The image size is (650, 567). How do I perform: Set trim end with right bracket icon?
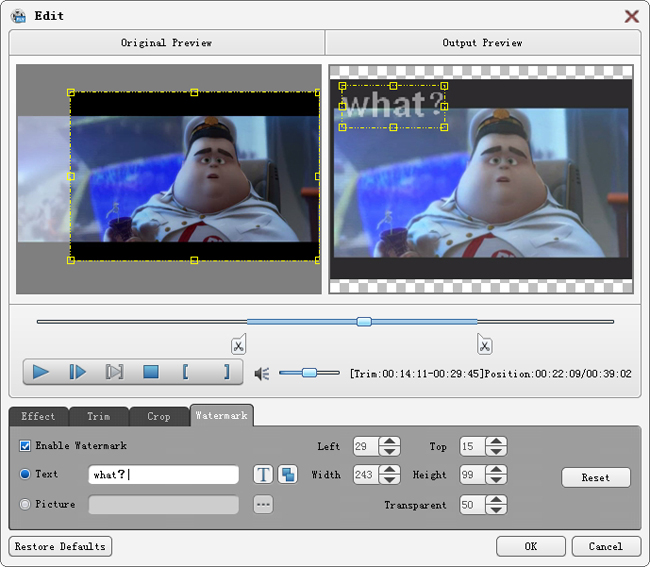[x=226, y=372]
